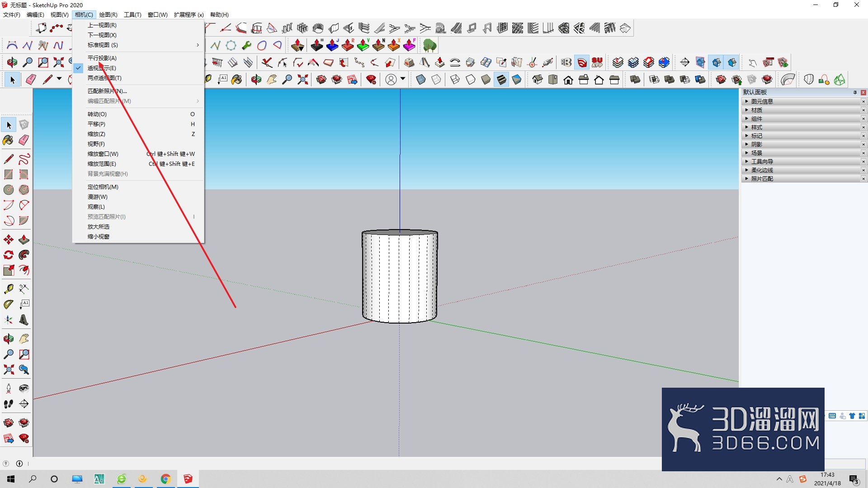The image size is (868, 488).
Task: Click 上一视图(R) in camera menu
Action: pyautogui.click(x=138, y=25)
